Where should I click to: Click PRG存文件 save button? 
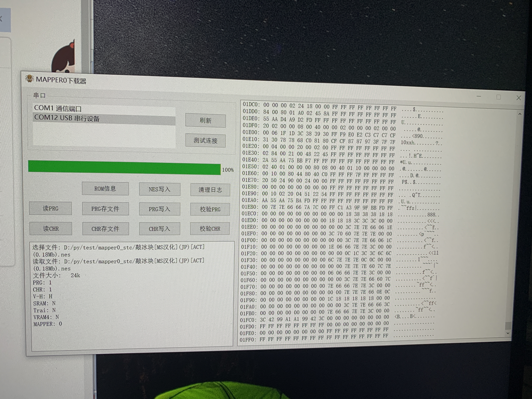[x=105, y=209]
